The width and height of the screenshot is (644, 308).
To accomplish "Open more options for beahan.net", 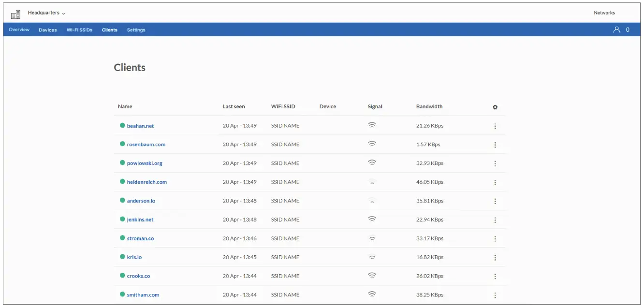I will (495, 126).
